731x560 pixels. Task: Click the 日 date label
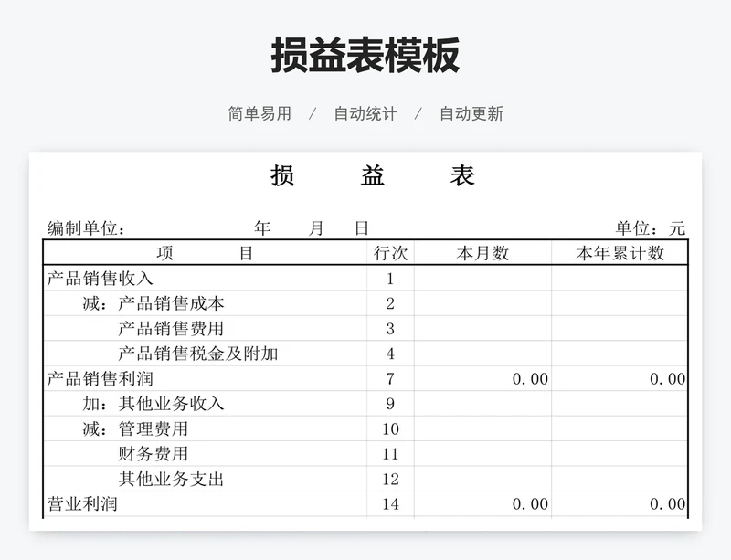tap(362, 228)
